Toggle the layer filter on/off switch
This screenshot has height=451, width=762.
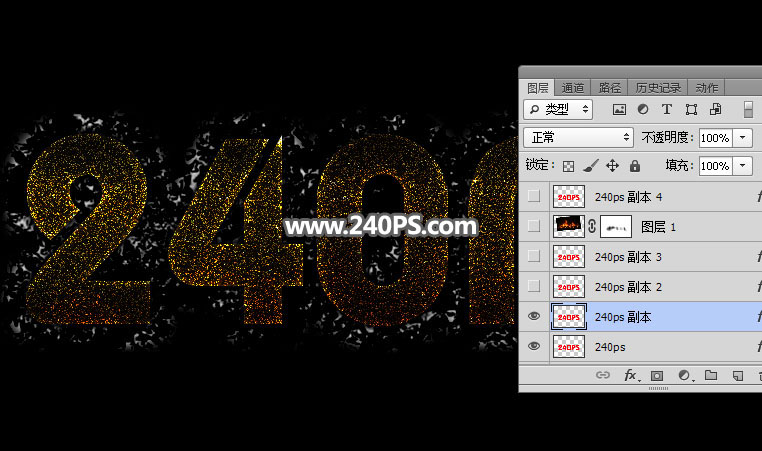[x=748, y=109]
